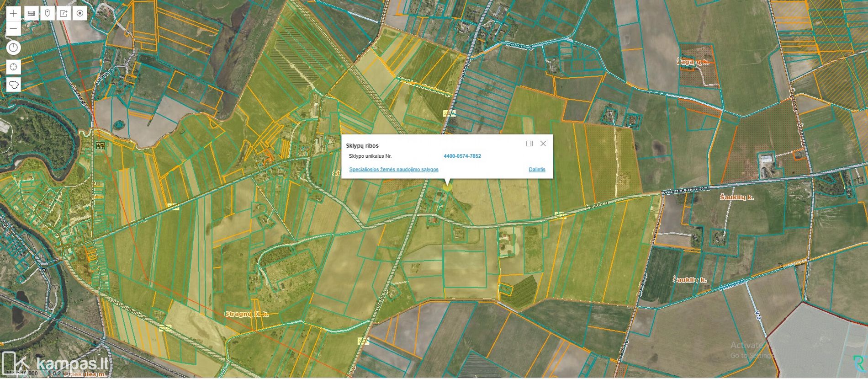
Task: Click the kampas.lt logo watermark
Action: point(57,363)
